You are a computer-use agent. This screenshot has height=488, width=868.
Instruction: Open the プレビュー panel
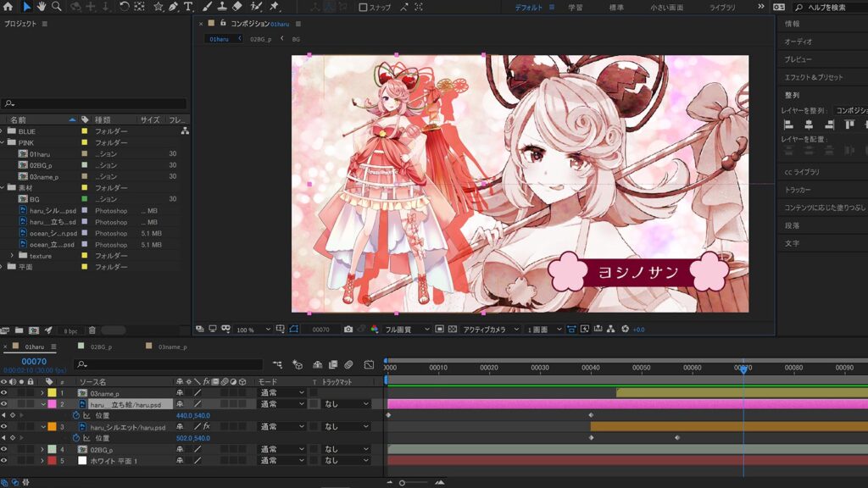click(798, 59)
